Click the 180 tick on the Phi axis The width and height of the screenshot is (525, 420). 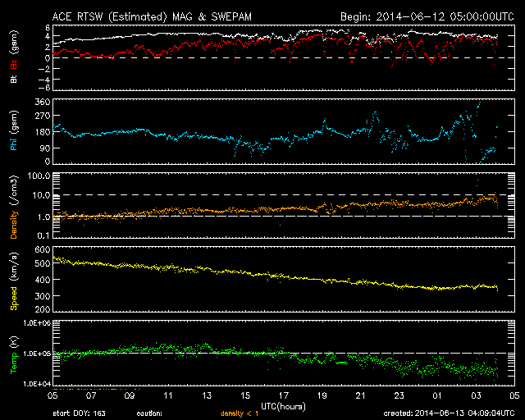pos(43,132)
